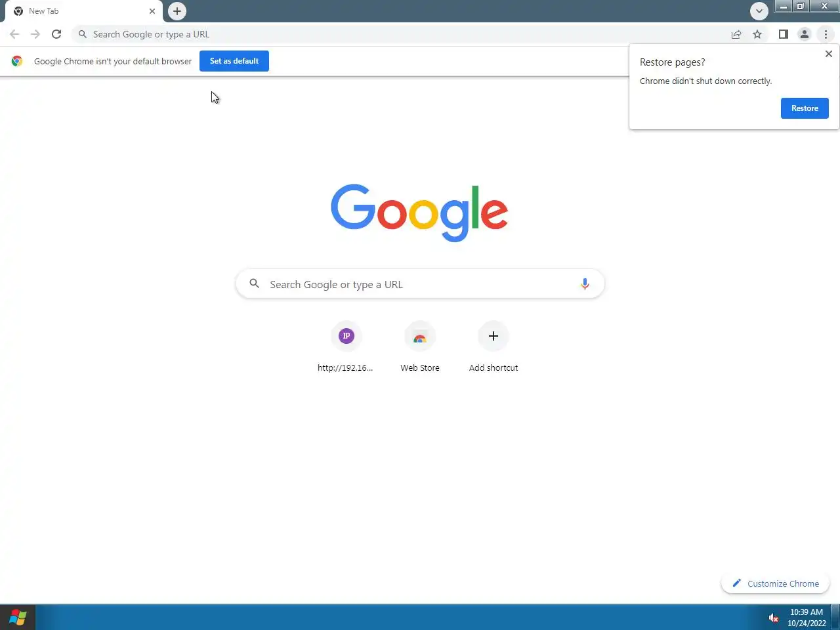The height and width of the screenshot is (630, 840).
Task: Click Chrome logo in default browser bar
Action: (x=17, y=61)
